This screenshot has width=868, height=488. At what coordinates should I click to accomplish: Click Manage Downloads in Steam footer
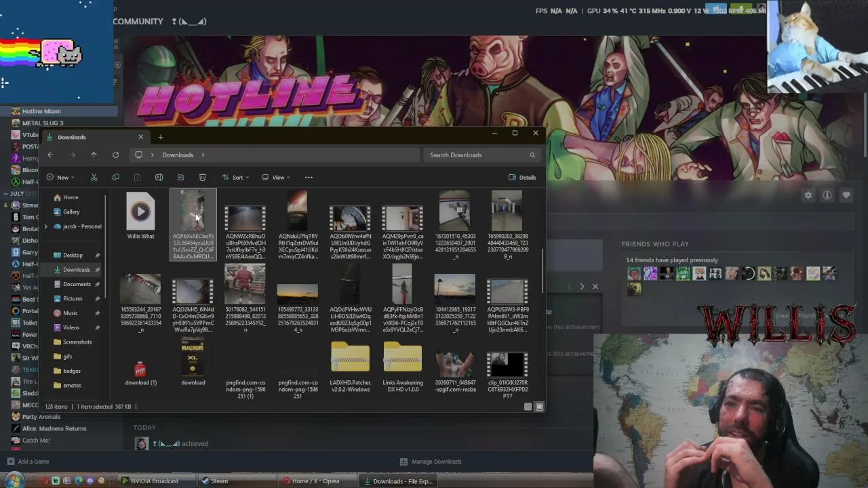coord(437,462)
